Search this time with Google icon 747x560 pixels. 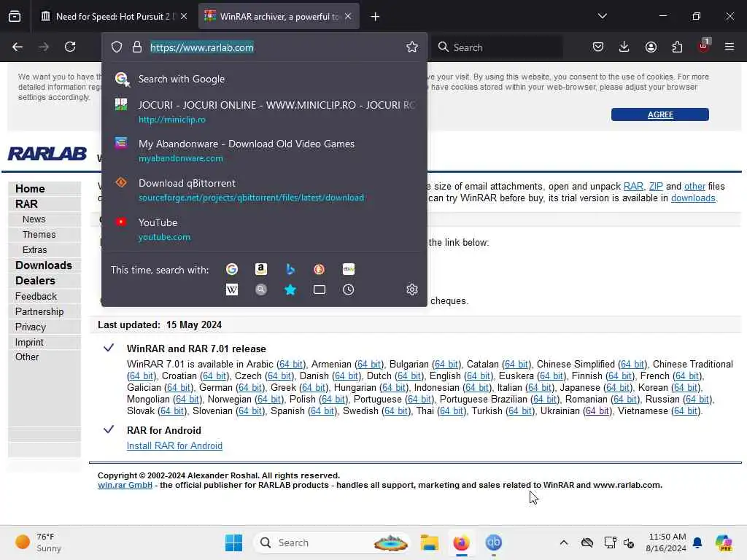[231, 269]
